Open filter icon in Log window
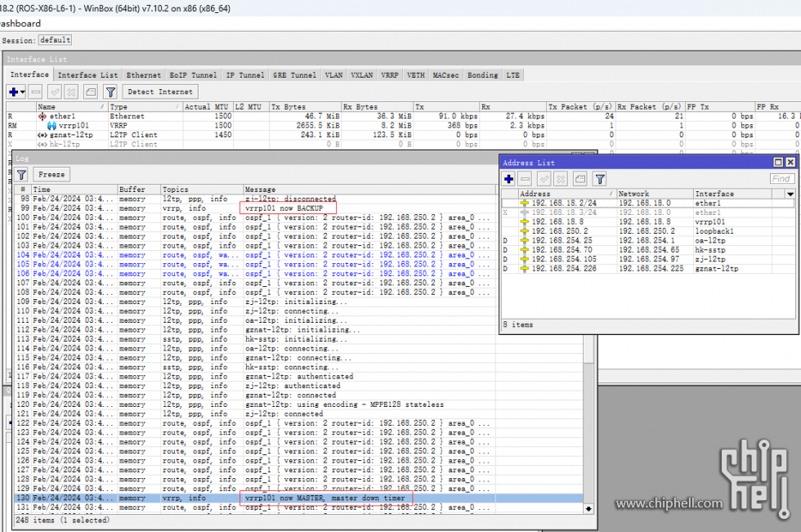The width and height of the screenshot is (801, 532). 21,175
